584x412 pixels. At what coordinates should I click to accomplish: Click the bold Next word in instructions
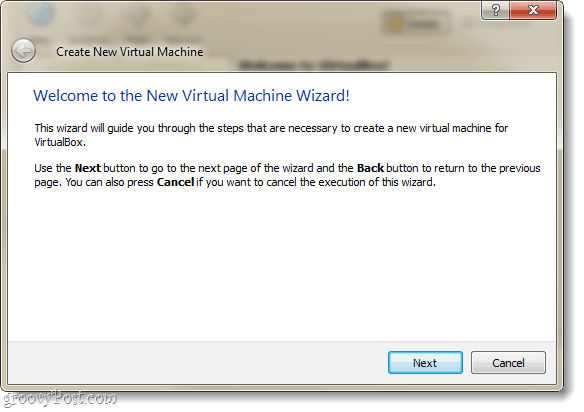88,168
